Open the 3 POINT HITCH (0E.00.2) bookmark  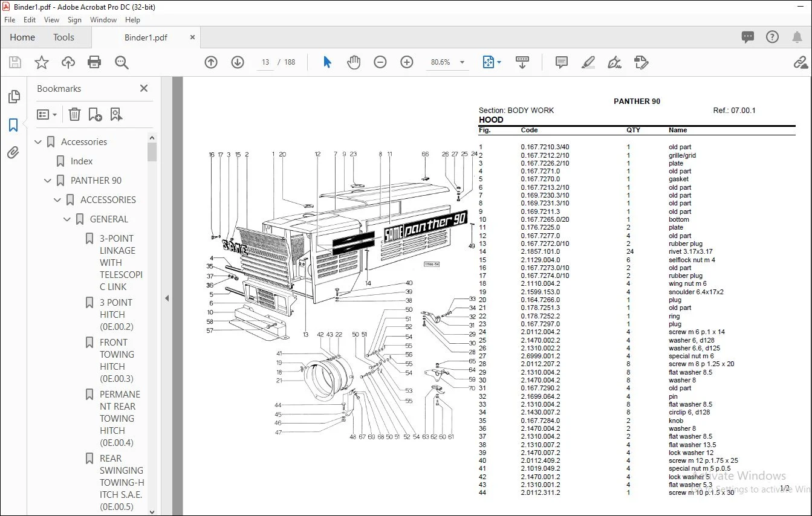coord(116,315)
